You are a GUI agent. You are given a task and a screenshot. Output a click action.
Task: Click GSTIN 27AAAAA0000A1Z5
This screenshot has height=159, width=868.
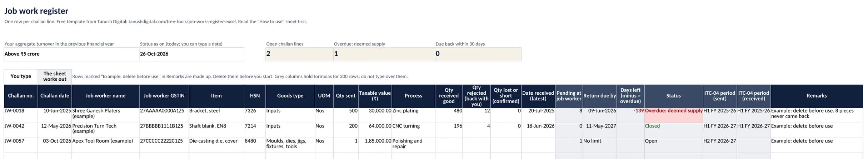point(164,115)
